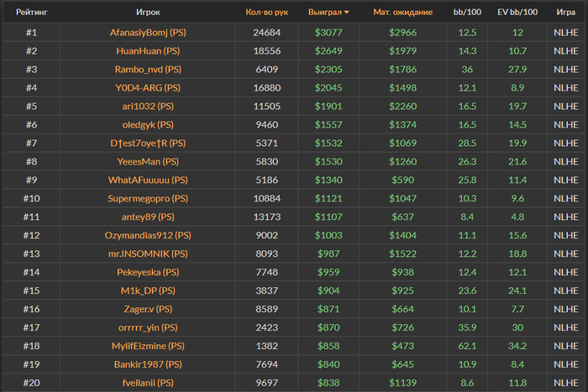Click the rank #20 cell for fvellanii
The height and width of the screenshot is (392, 588).
click(32, 383)
